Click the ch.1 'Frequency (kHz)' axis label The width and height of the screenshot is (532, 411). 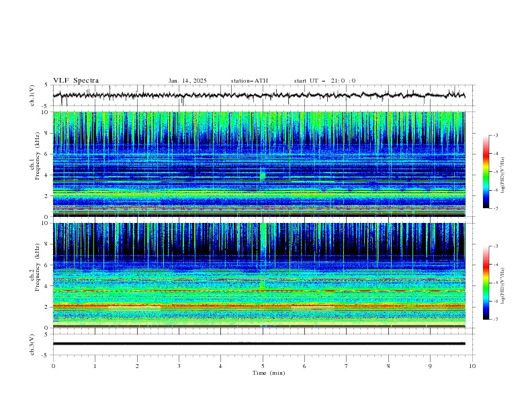(38, 154)
